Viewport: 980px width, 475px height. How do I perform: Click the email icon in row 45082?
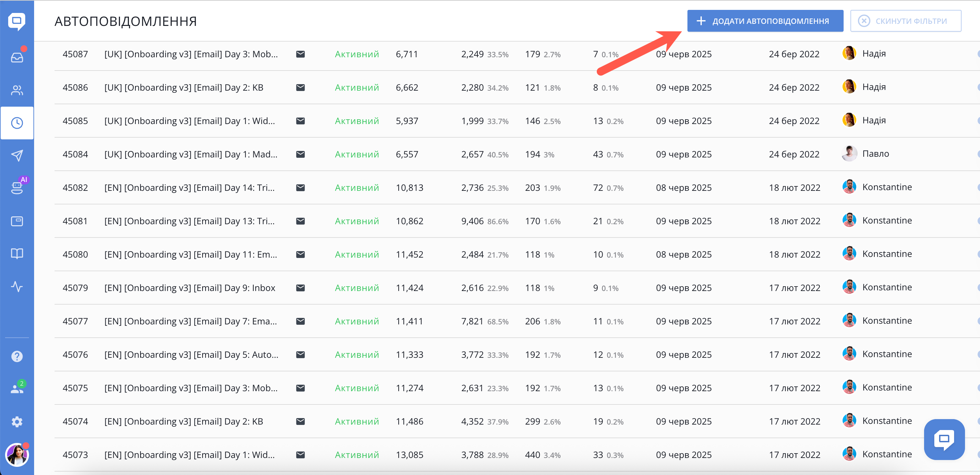tap(300, 187)
